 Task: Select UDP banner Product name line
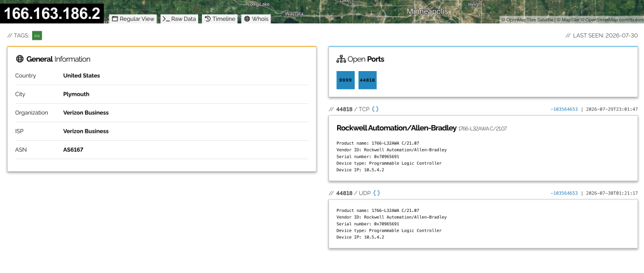(x=378, y=210)
